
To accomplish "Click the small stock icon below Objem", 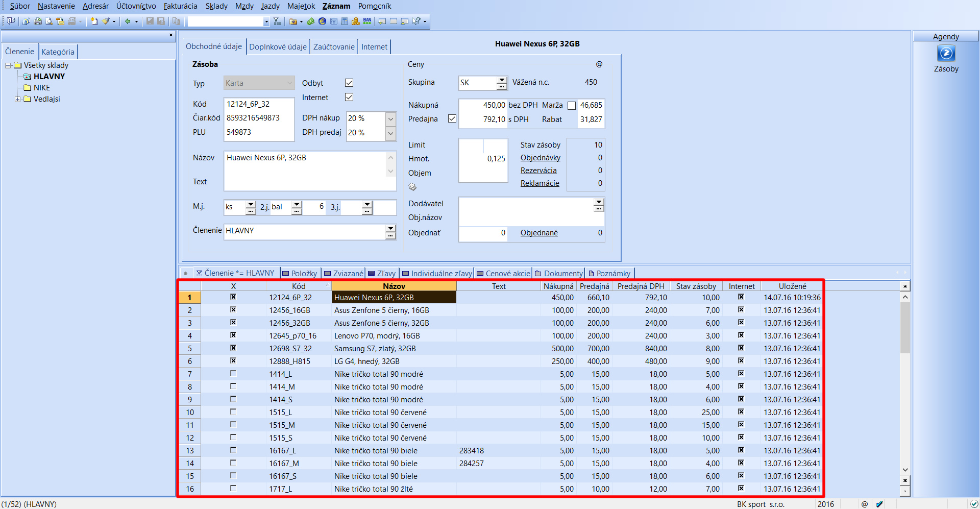I will pyautogui.click(x=412, y=187).
